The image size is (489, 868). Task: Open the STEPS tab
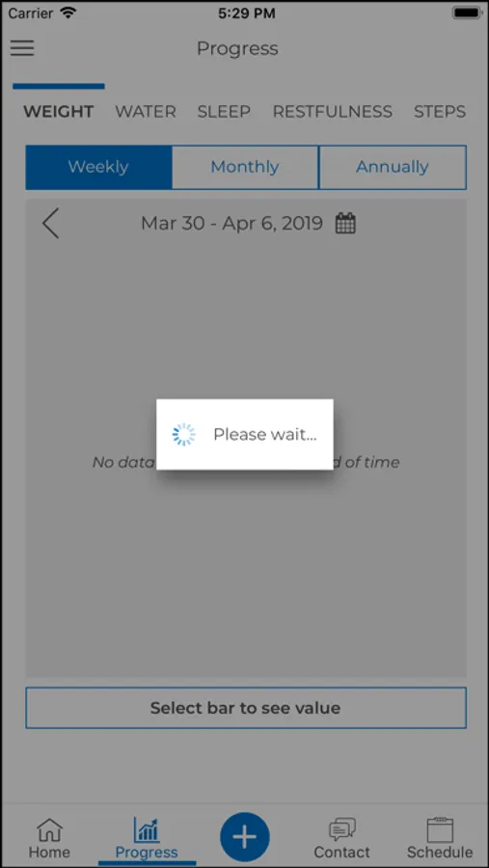tap(440, 111)
